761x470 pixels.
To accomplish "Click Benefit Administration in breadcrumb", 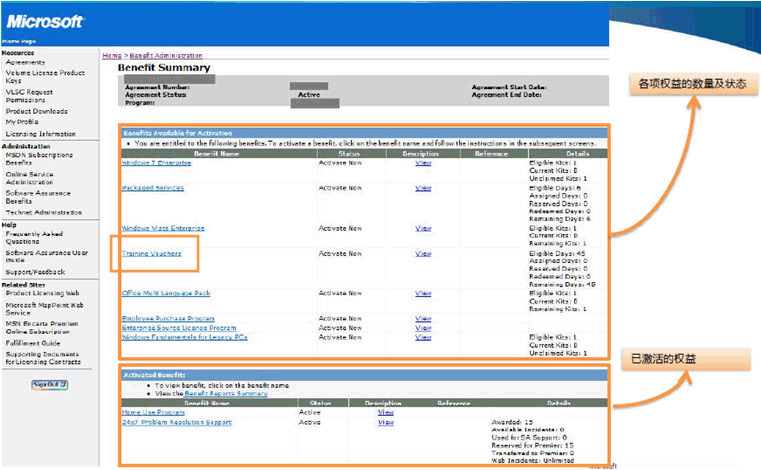I will click(165, 56).
